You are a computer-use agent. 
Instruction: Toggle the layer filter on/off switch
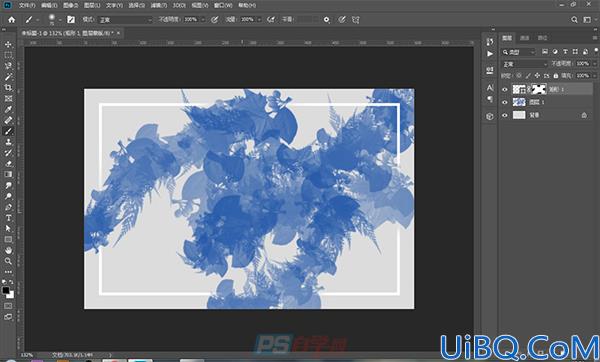click(596, 51)
